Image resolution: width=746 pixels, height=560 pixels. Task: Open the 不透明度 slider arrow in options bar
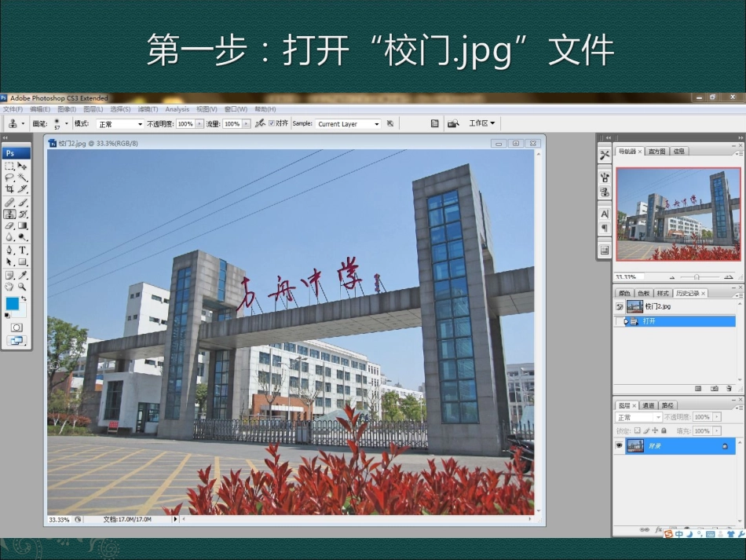(x=199, y=124)
